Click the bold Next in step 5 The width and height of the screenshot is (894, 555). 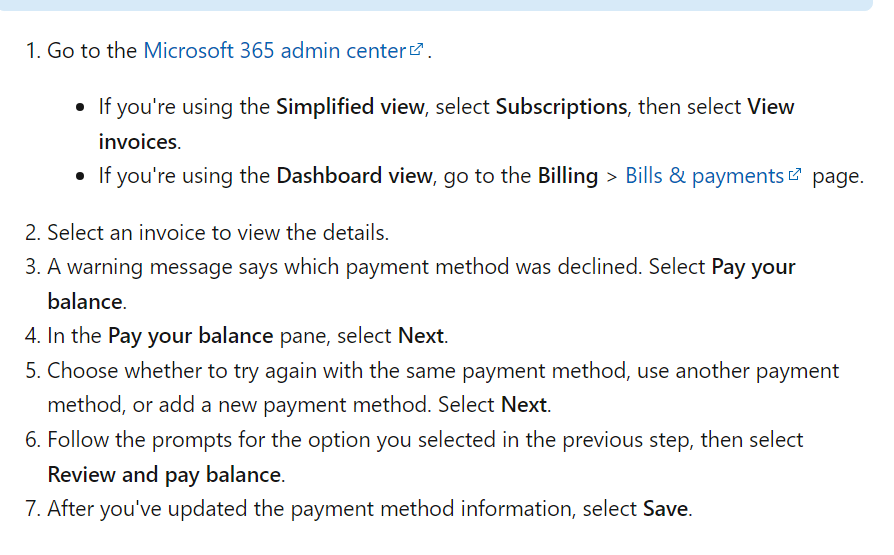524,405
